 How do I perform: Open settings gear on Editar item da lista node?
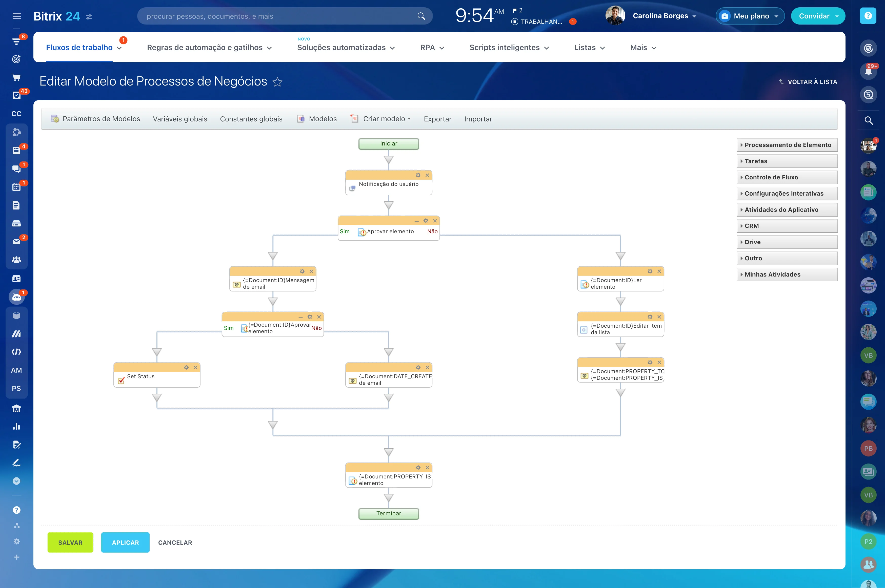[x=649, y=317]
